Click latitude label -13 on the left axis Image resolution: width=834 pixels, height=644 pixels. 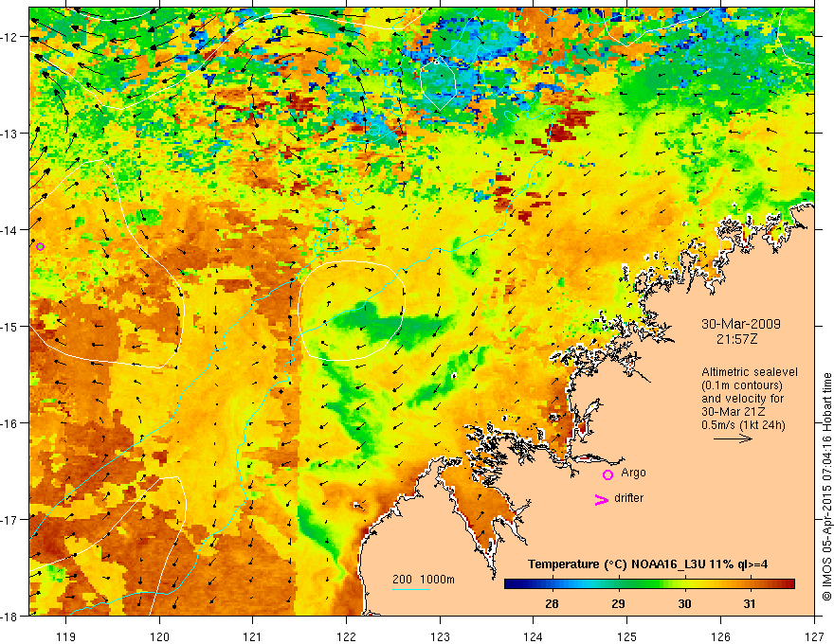tap(10, 134)
